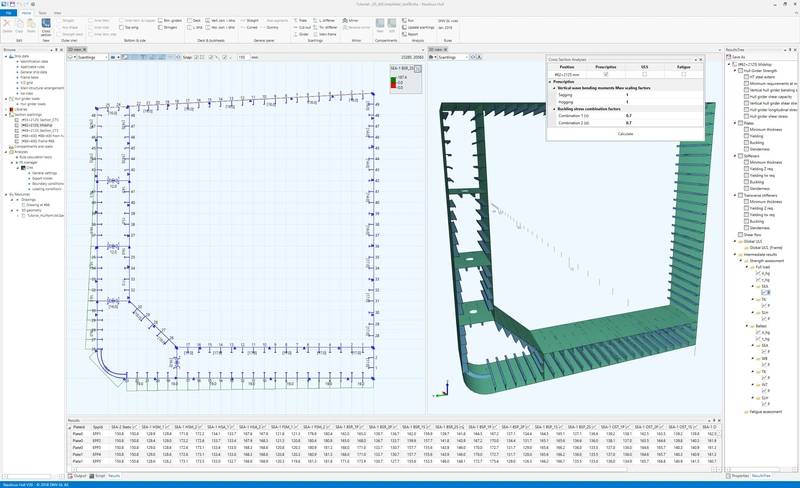Click the Straight general panel tool
Image resolution: width=800 pixels, height=488 pixels.
[x=250, y=19]
